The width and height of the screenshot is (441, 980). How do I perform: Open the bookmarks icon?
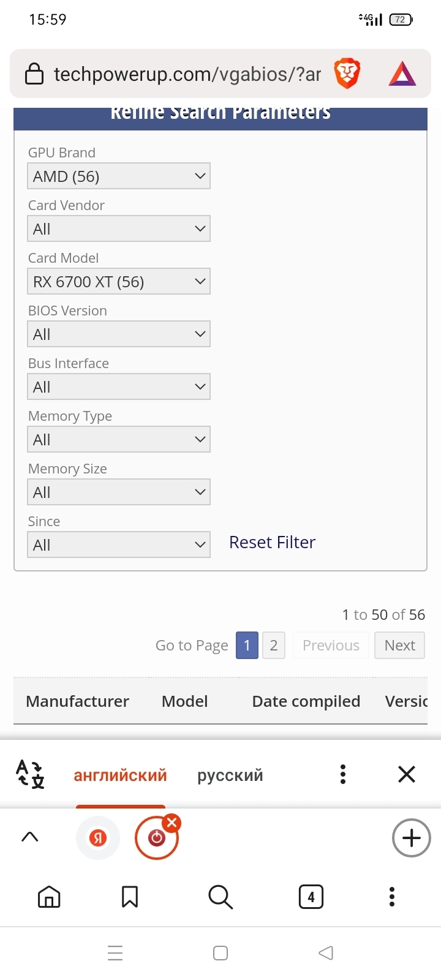[130, 897]
